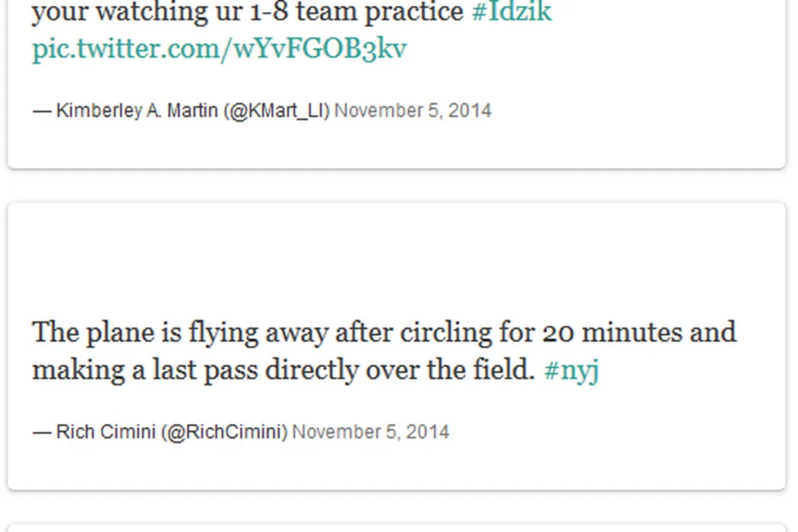Click blank area above Rich Cimini's tweet text
Image resolution: width=798 pixels, height=532 pixels.
(395, 258)
